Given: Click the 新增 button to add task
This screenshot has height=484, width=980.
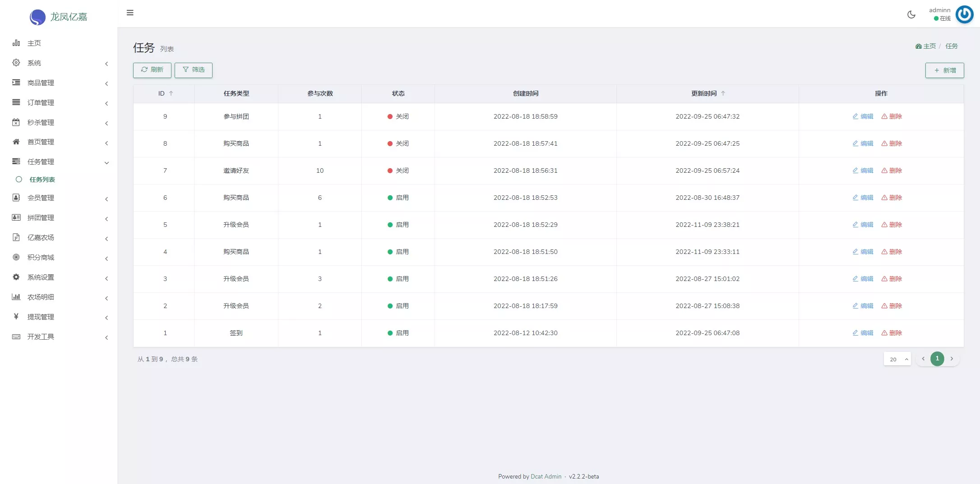Looking at the screenshot, I should (944, 70).
